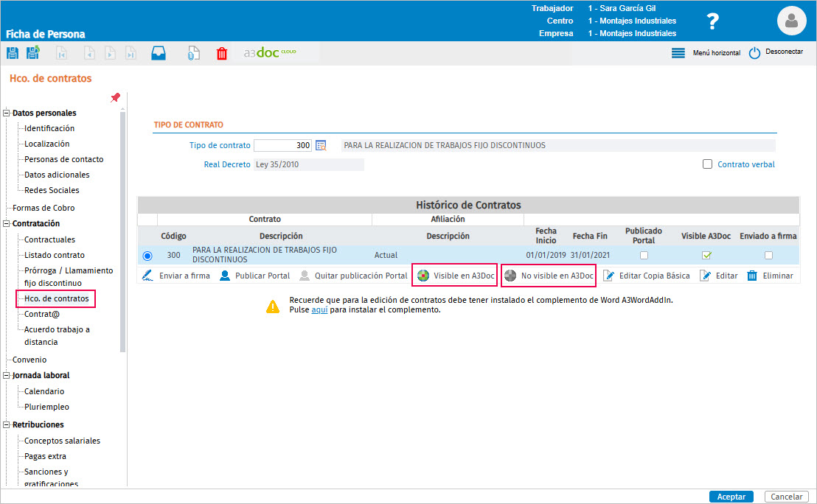Open Hco. de contratos in the side tree
The width and height of the screenshot is (817, 504).
(56, 299)
